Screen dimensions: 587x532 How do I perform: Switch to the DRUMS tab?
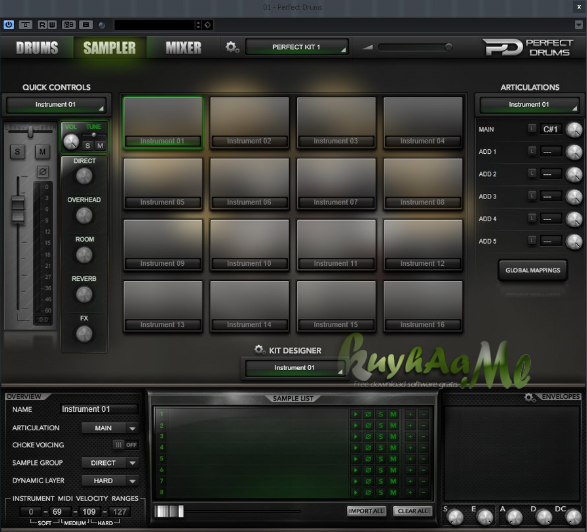tap(37, 48)
